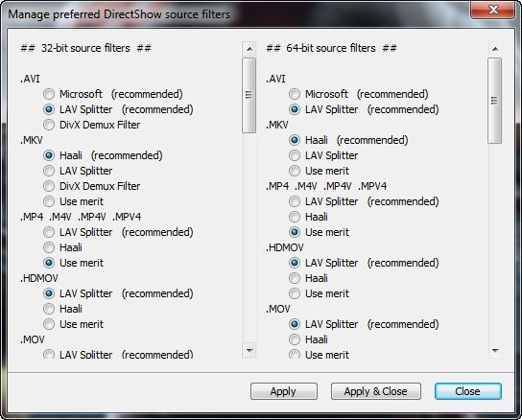Image resolution: width=522 pixels, height=420 pixels.
Task: Select Haali under 64-bit .MP4 group
Action: pos(295,217)
